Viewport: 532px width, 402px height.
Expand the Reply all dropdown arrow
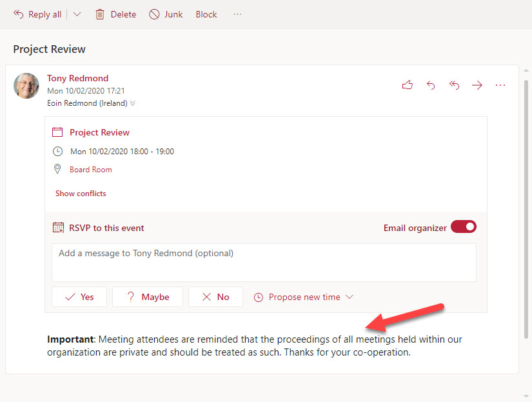[x=77, y=14]
